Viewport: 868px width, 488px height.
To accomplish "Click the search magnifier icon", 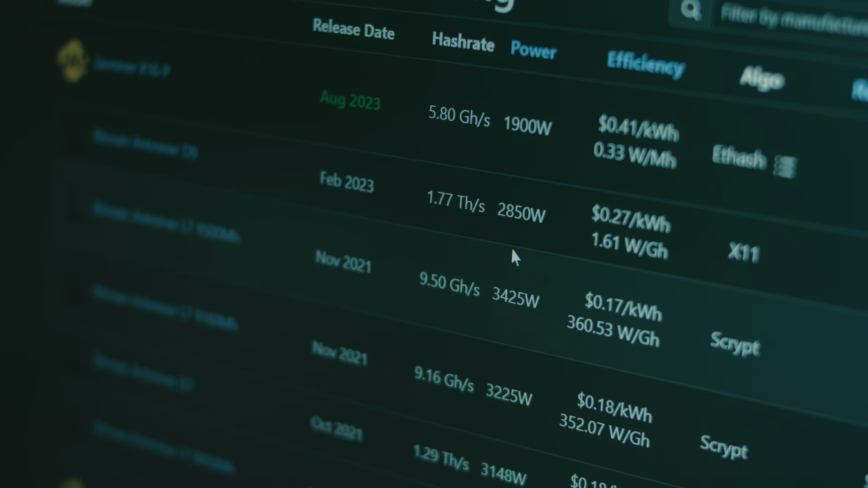I will 690,9.
